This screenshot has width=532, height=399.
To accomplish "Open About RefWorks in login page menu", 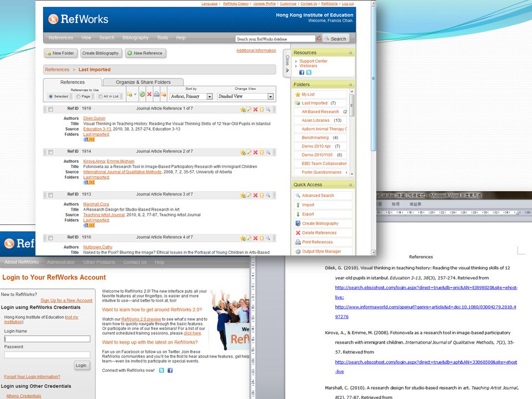I will tap(22, 262).
